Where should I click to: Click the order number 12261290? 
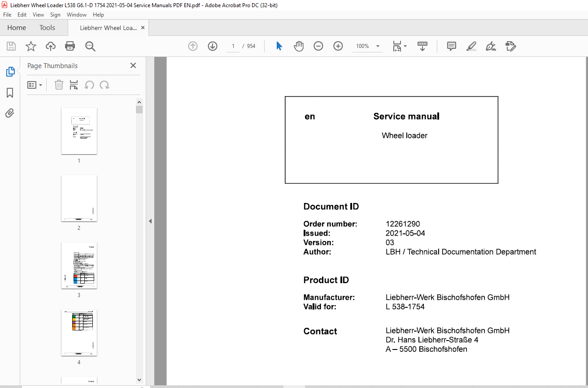click(x=403, y=224)
